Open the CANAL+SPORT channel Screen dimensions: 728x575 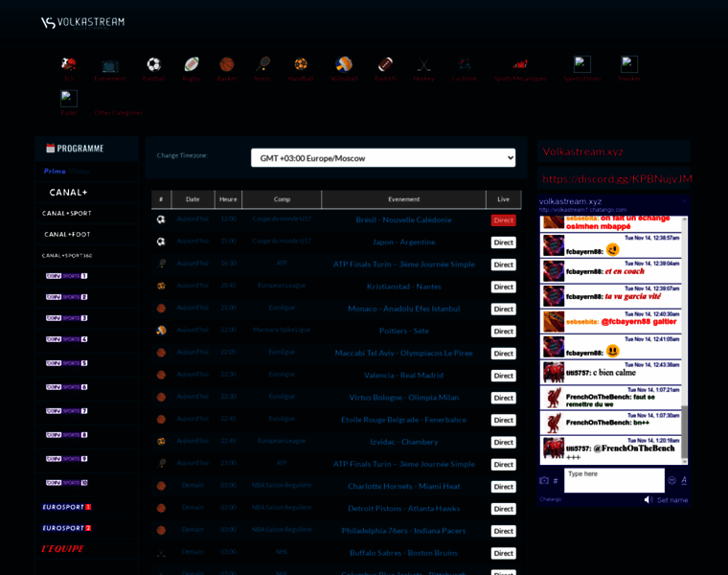point(67,213)
